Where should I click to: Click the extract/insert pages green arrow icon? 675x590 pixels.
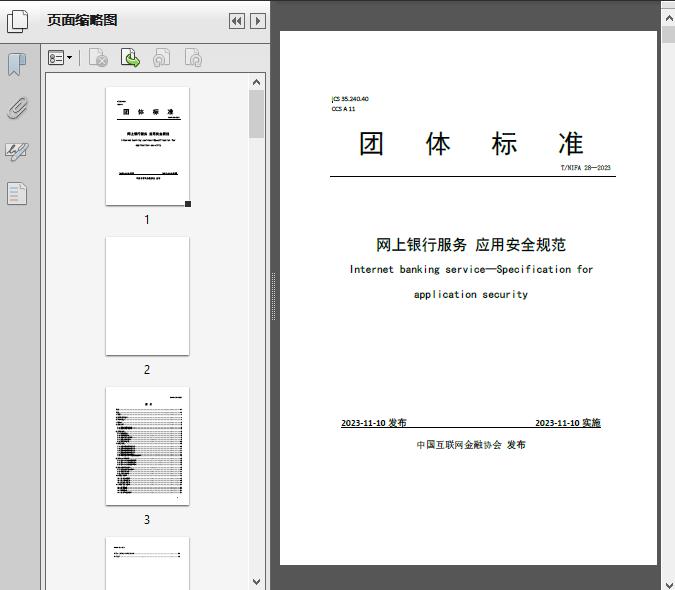tap(130, 58)
